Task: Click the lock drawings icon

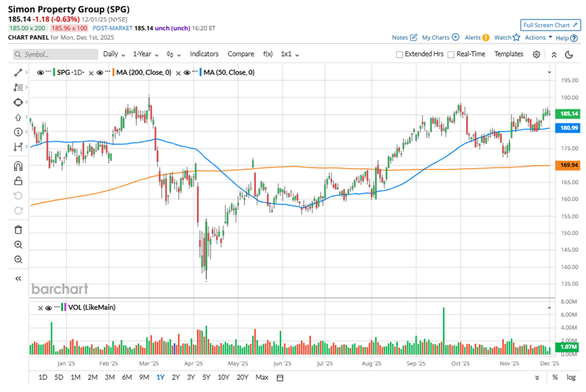Action: tap(18, 181)
